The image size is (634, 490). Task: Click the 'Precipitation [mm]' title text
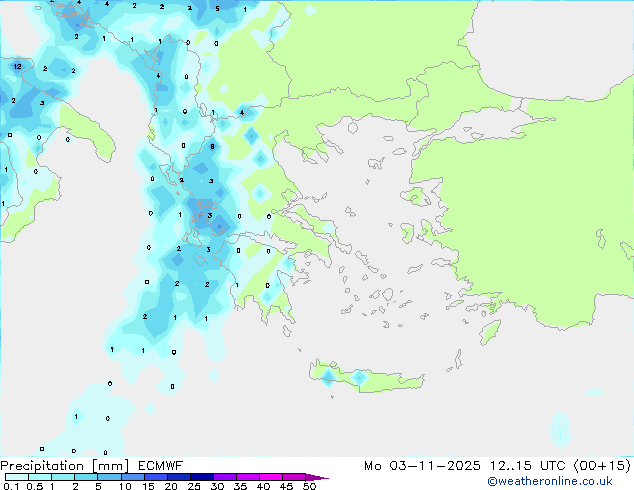65,466
